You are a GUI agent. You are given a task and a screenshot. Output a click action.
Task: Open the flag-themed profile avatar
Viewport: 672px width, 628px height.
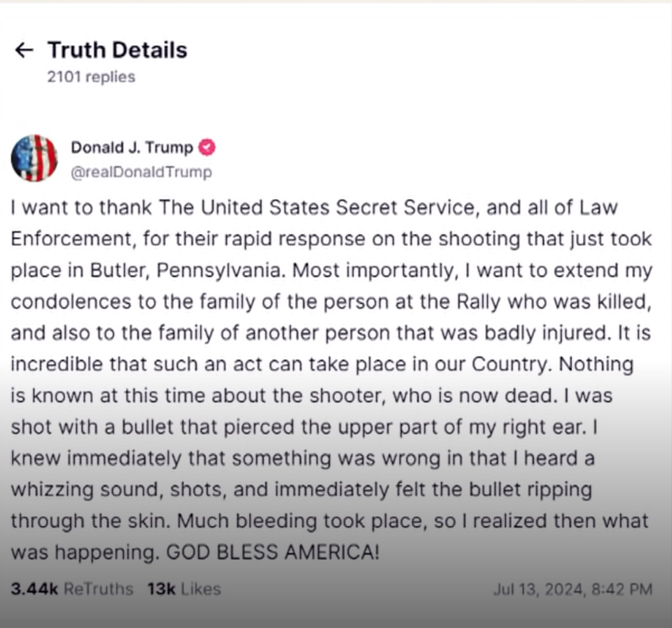(34, 158)
